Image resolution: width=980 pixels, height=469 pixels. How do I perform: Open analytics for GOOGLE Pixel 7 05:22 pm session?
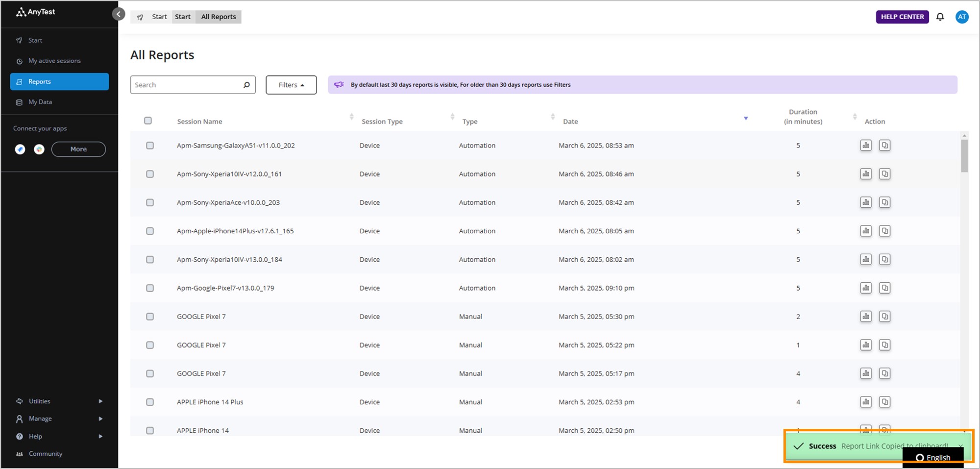pyautogui.click(x=866, y=345)
